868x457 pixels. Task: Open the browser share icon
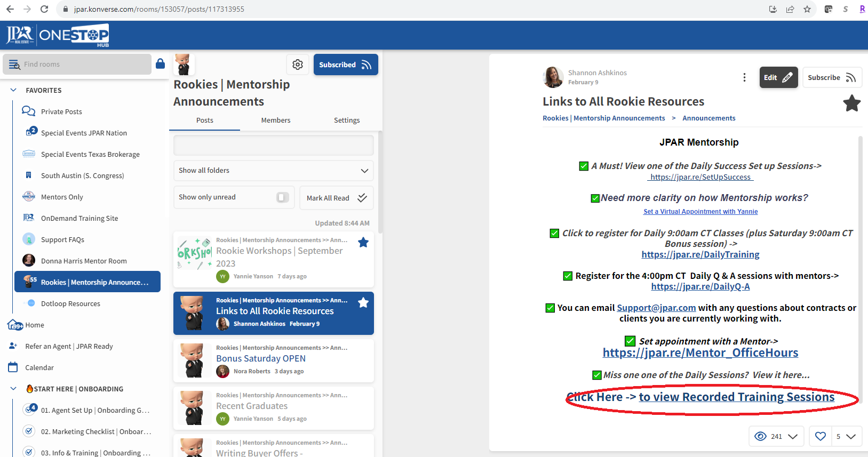click(790, 9)
